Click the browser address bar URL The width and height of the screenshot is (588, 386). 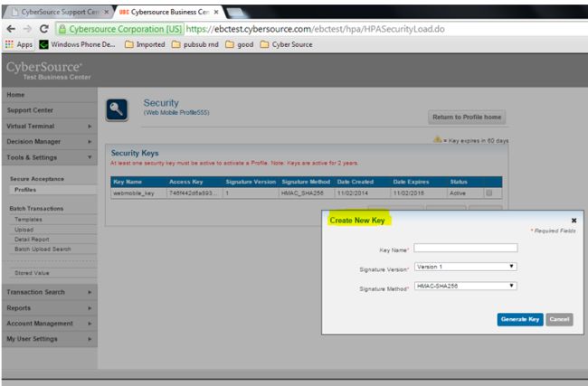tap(315, 29)
